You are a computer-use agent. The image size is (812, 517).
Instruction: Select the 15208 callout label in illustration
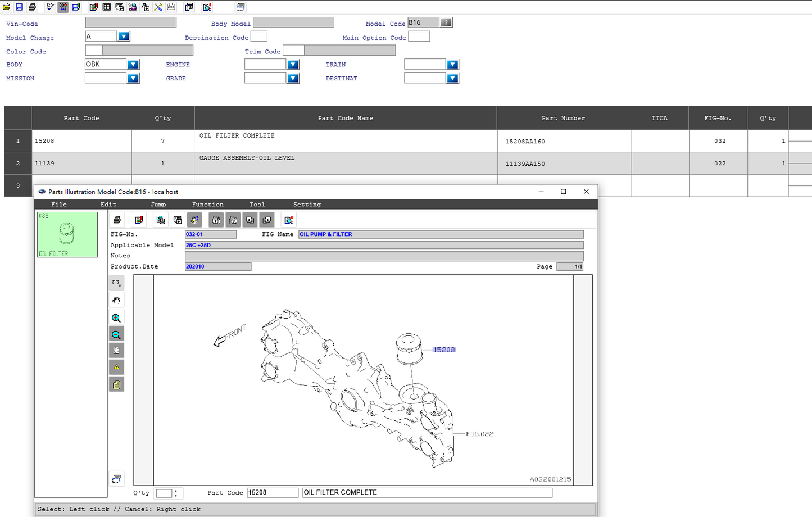[x=443, y=350]
